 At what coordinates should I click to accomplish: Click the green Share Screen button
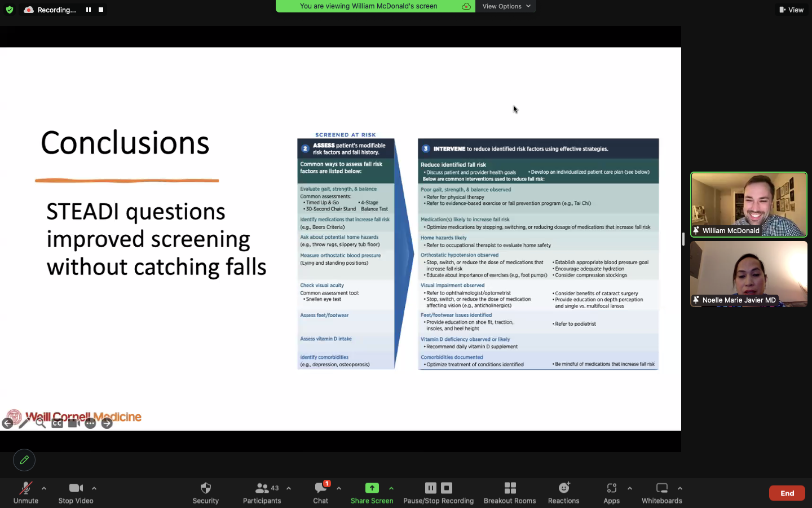372,493
